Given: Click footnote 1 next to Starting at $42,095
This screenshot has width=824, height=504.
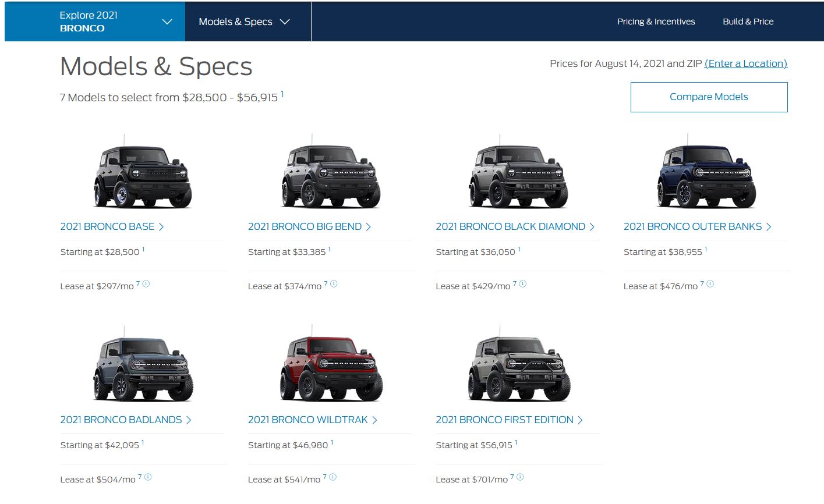Looking at the screenshot, I should coord(143,442).
